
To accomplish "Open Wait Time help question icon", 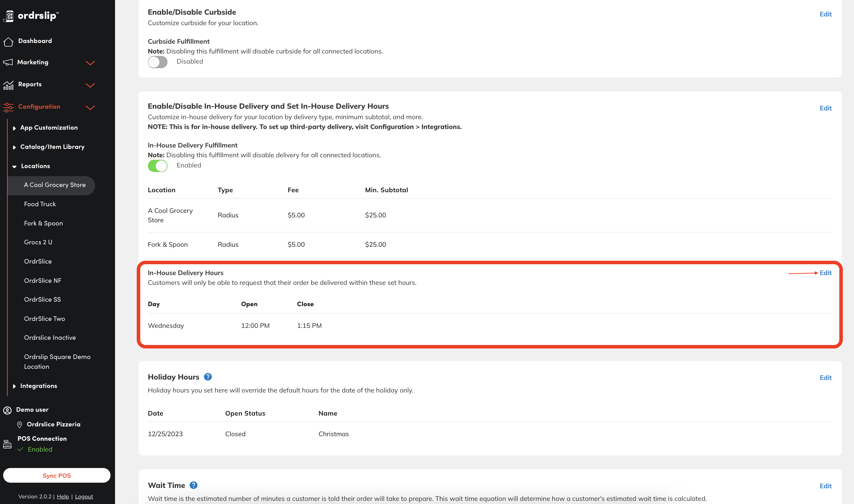I will pyautogui.click(x=193, y=485).
